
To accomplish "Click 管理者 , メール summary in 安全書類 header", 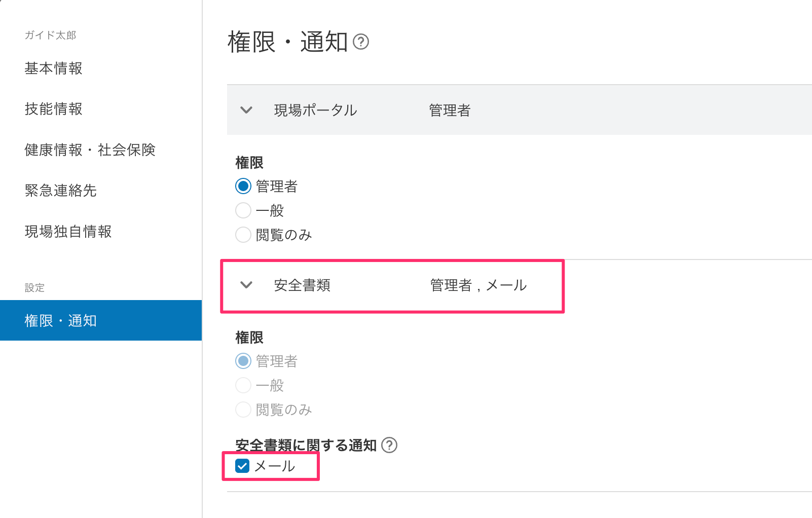I will click(478, 285).
